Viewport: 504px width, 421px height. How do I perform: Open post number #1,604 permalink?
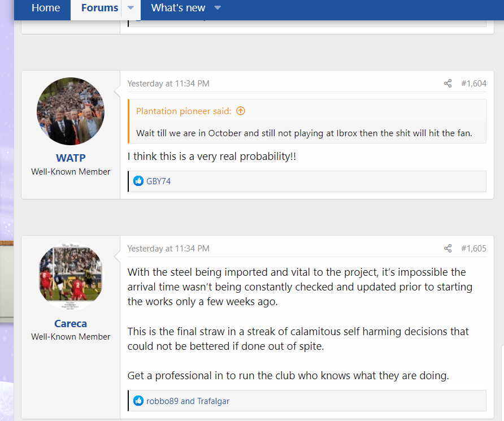pyautogui.click(x=473, y=84)
